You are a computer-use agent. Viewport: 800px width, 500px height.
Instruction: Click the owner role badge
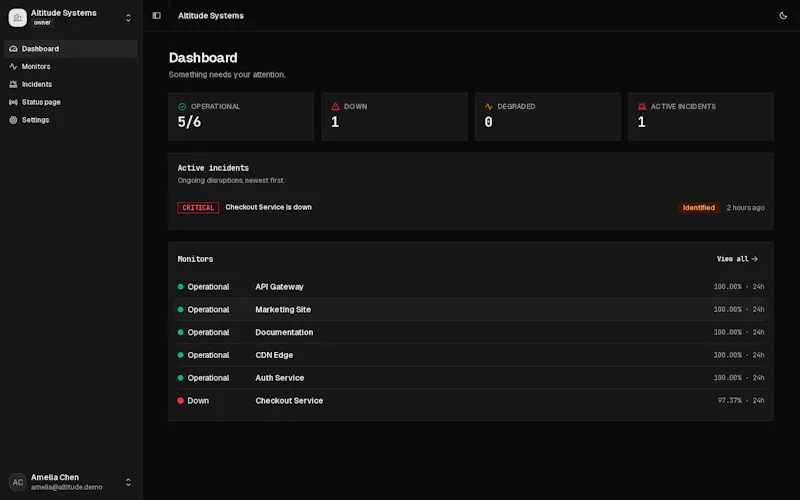pos(42,23)
